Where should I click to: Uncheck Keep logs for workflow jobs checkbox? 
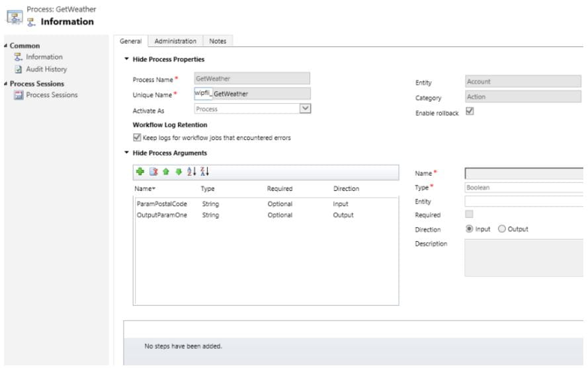tap(137, 138)
